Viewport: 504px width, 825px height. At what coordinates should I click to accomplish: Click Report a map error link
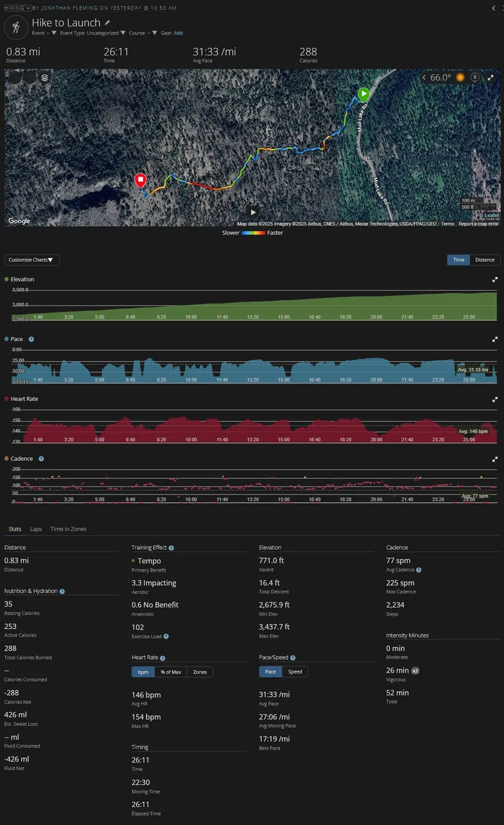click(x=479, y=224)
